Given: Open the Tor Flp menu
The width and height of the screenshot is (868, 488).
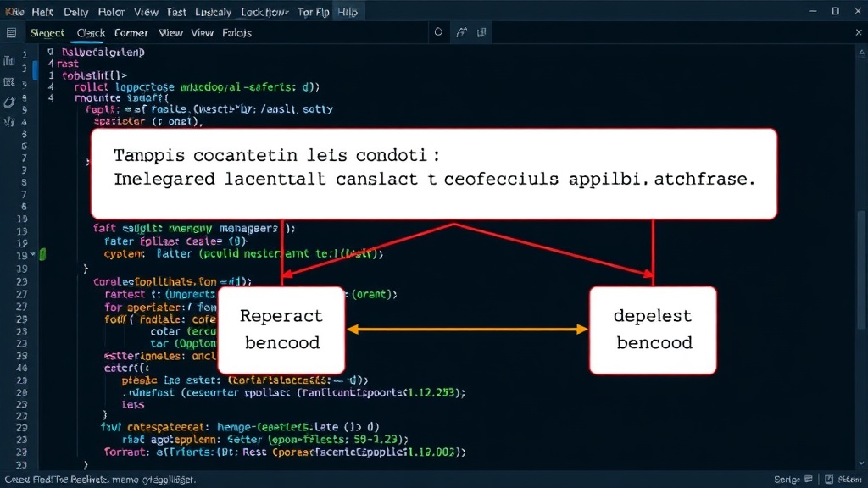Looking at the screenshot, I should 313,12.
